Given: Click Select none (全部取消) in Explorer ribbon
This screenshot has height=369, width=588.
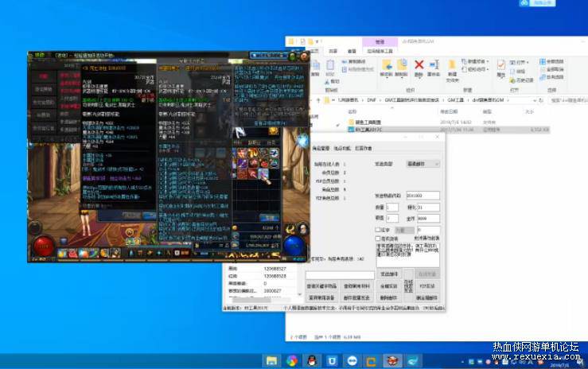Looking at the screenshot, I should click(x=551, y=69).
